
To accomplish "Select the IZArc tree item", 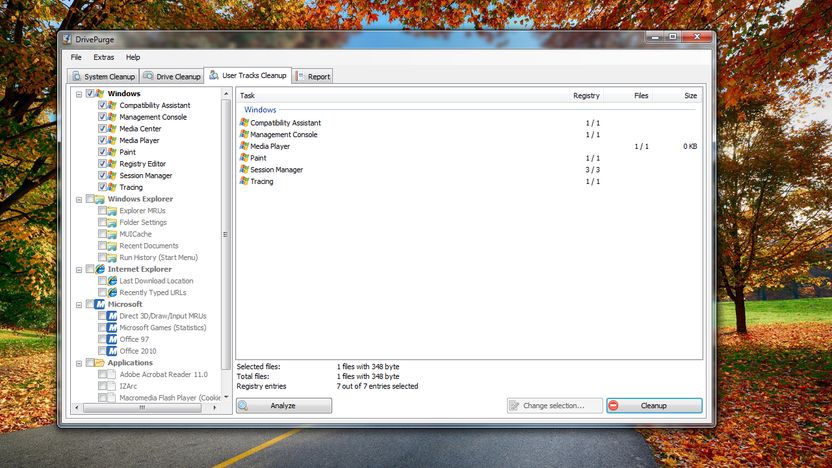I will [x=128, y=386].
